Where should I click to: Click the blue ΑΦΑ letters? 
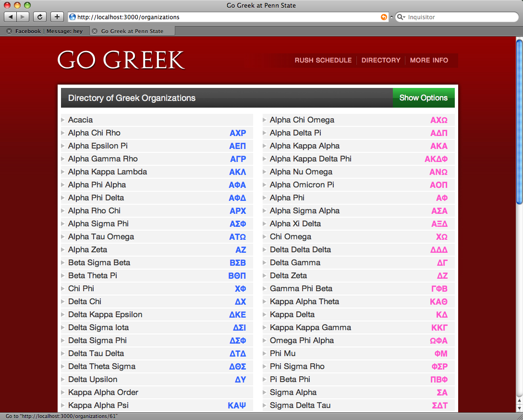pos(237,185)
